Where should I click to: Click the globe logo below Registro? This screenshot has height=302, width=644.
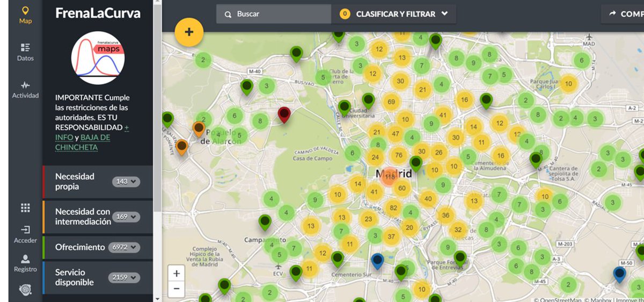pyautogui.click(x=25, y=290)
